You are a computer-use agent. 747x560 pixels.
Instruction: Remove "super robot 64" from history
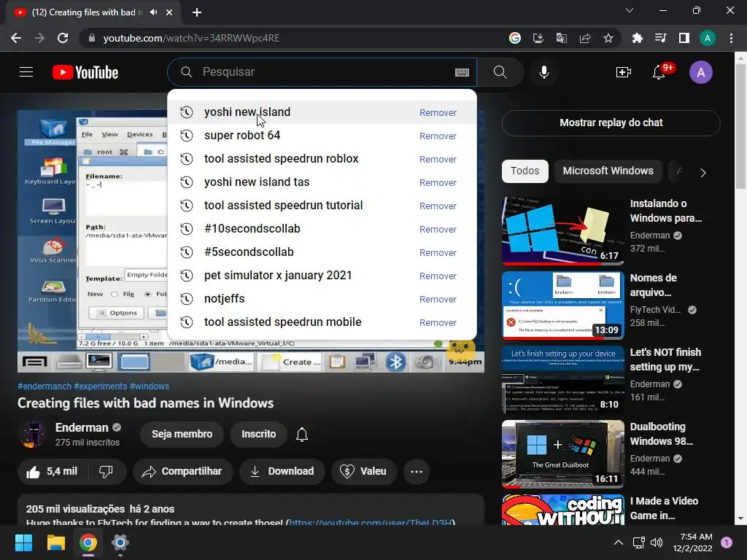click(x=438, y=136)
